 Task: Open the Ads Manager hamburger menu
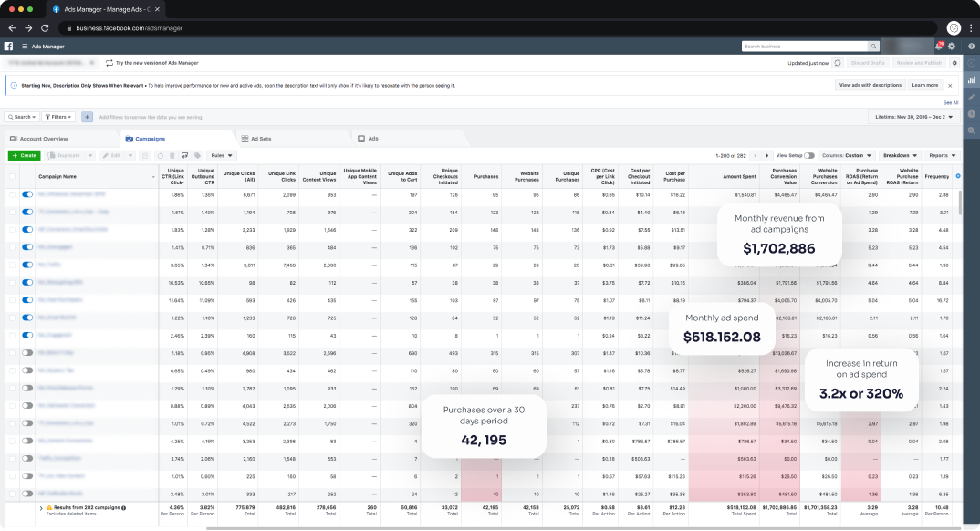[x=24, y=46]
